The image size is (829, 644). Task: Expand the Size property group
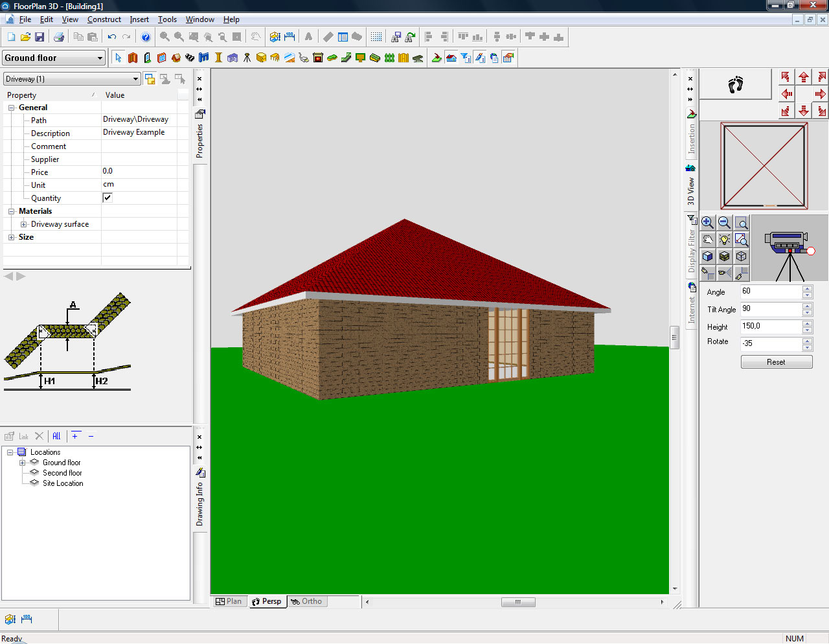tap(12, 237)
